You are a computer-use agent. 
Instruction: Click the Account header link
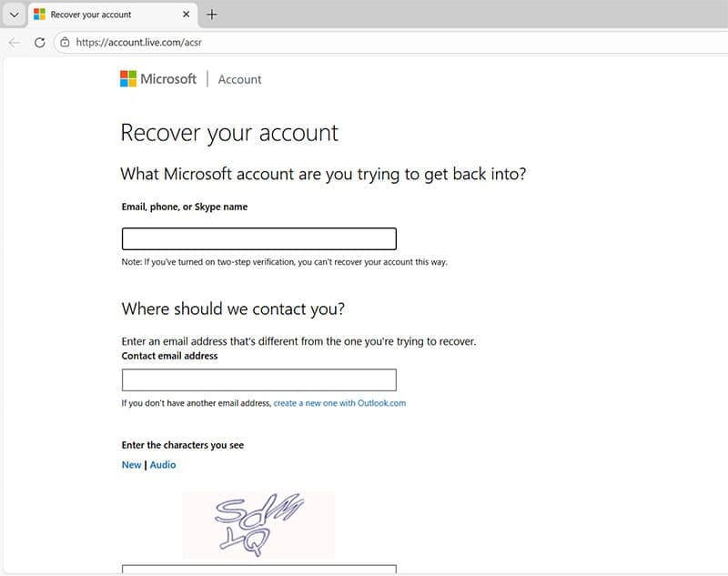239,79
